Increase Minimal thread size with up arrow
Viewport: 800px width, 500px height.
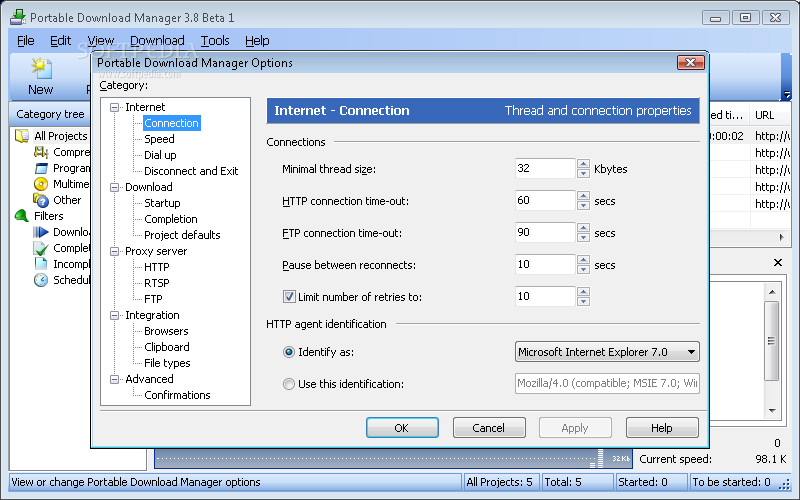click(583, 164)
